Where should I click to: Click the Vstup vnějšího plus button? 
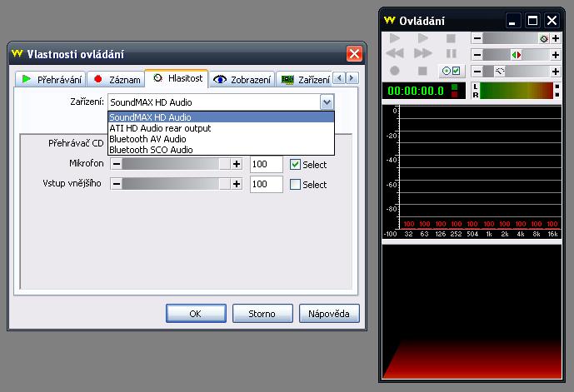point(237,184)
